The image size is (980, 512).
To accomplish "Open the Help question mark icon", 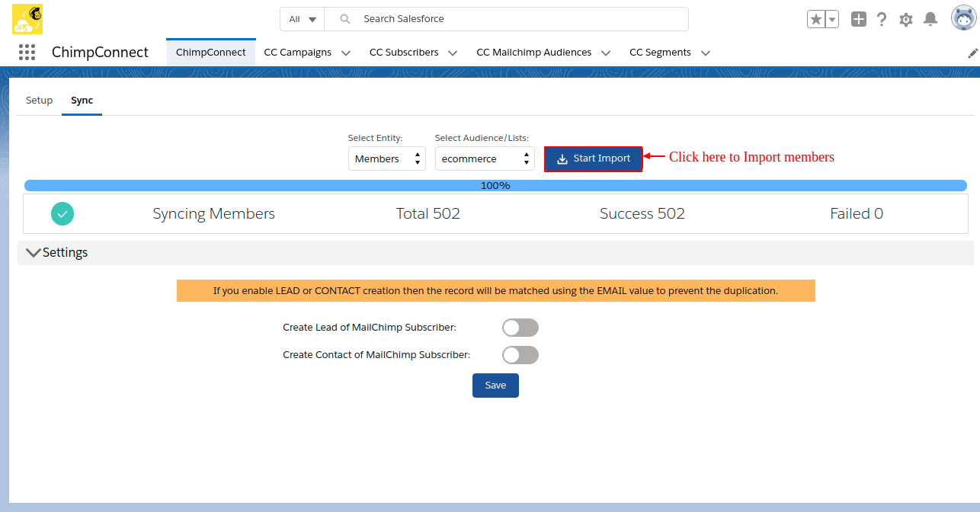I will pos(882,20).
